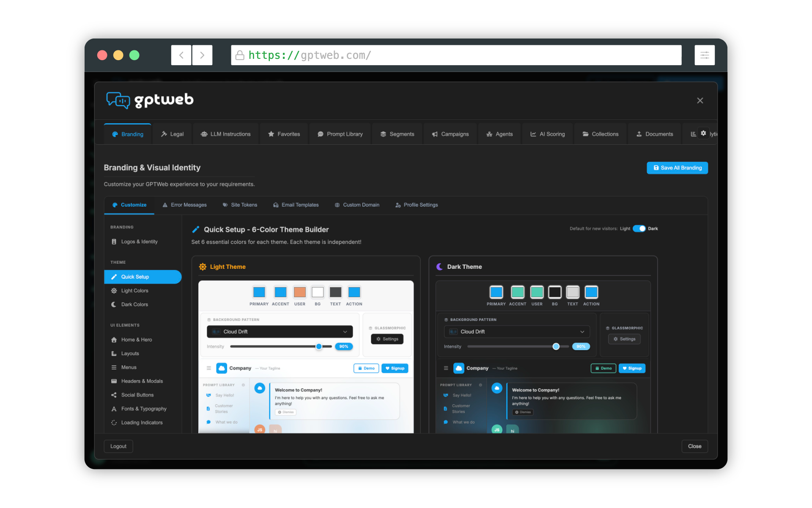Image resolution: width=812 pixels, height=508 pixels.
Task: Open the LLM Instructions tab
Action: (226, 134)
